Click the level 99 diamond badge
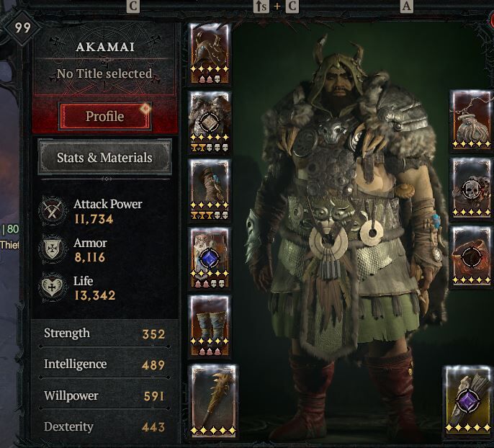Screen dimensions: 494x448 pos(22,27)
